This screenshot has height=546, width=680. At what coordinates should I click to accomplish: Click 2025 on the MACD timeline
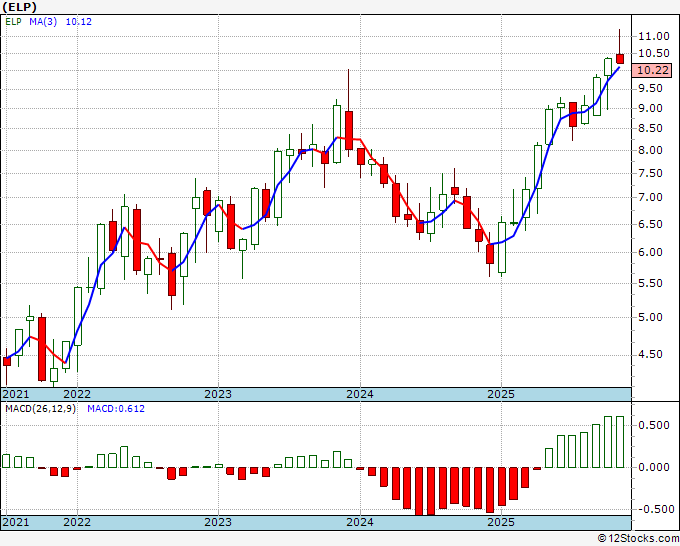click(501, 522)
